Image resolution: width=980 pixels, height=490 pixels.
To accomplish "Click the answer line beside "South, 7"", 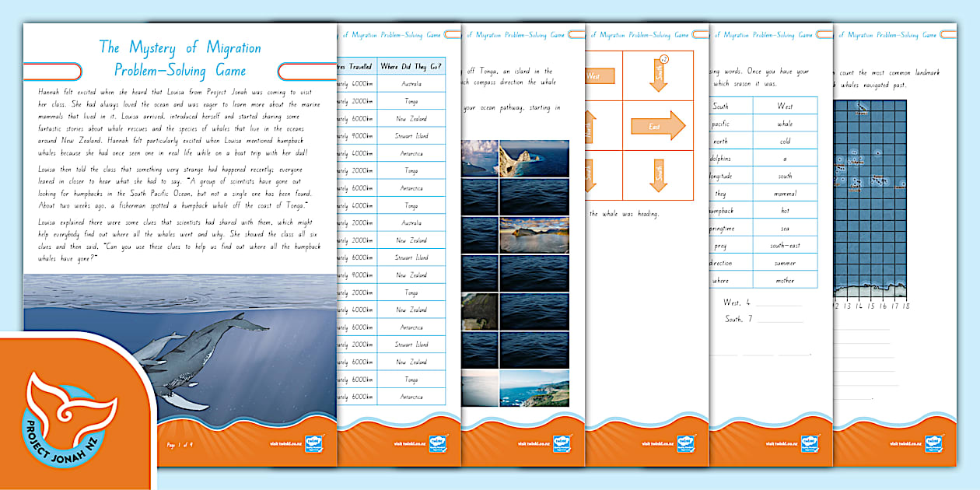I will pos(779,320).
